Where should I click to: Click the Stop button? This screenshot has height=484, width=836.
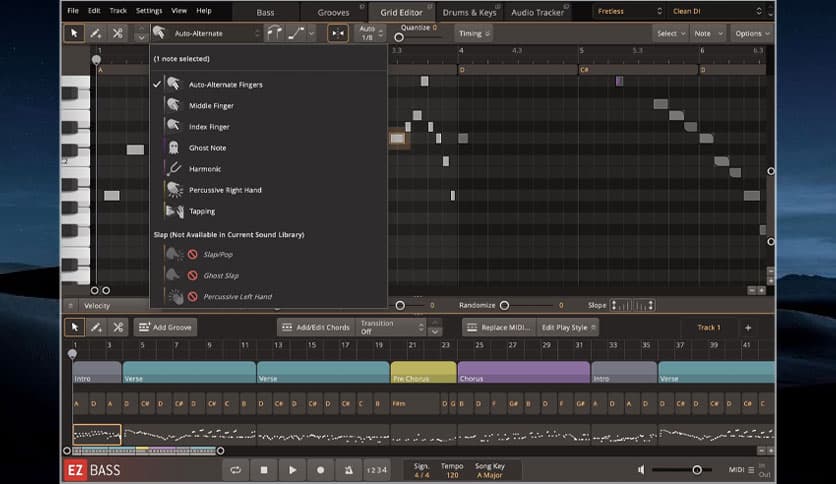tap(264, 470)
